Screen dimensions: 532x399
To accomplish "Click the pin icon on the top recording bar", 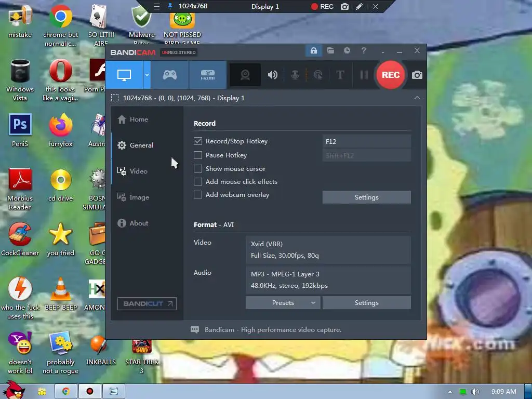I will coord(170,6).
